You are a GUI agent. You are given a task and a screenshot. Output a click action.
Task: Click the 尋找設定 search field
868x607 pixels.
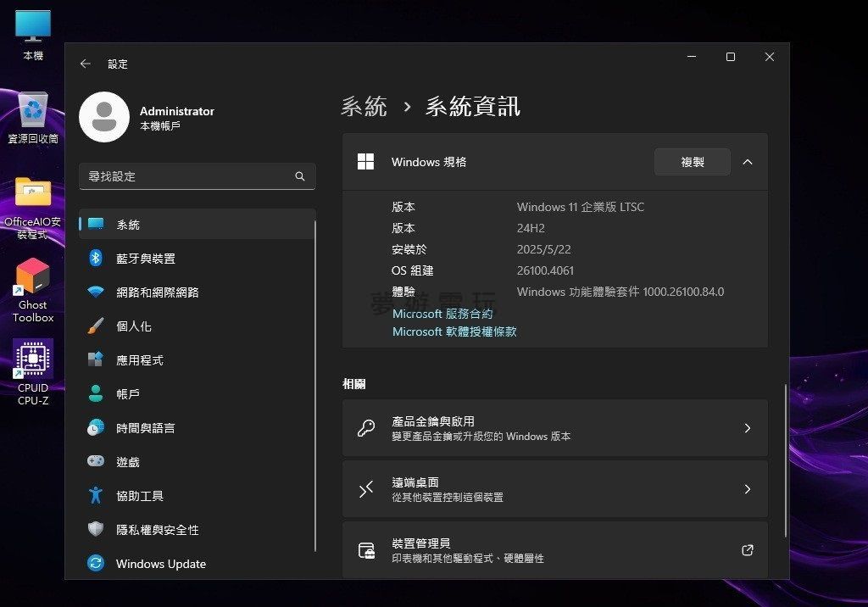(186, 176)
